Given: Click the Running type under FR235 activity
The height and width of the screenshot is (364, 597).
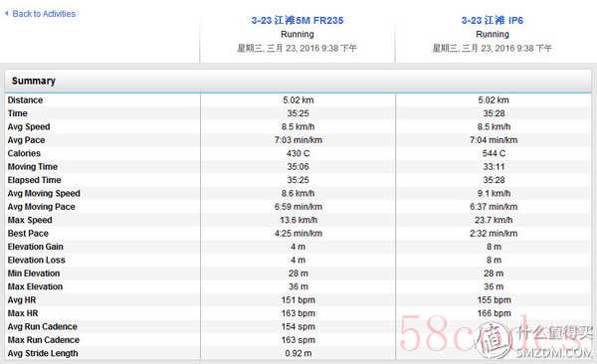Looking at the screenshot, I should (298, 34).
